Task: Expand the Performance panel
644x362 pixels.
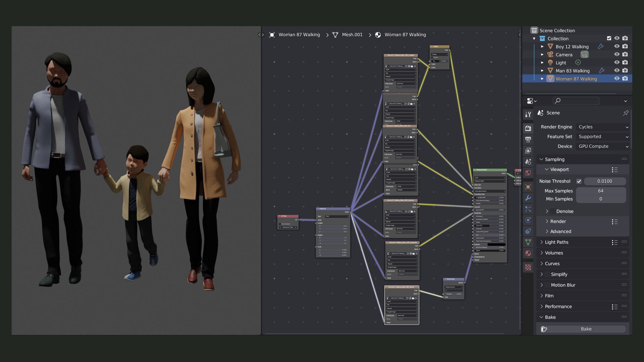Action: tap(558, 307)
